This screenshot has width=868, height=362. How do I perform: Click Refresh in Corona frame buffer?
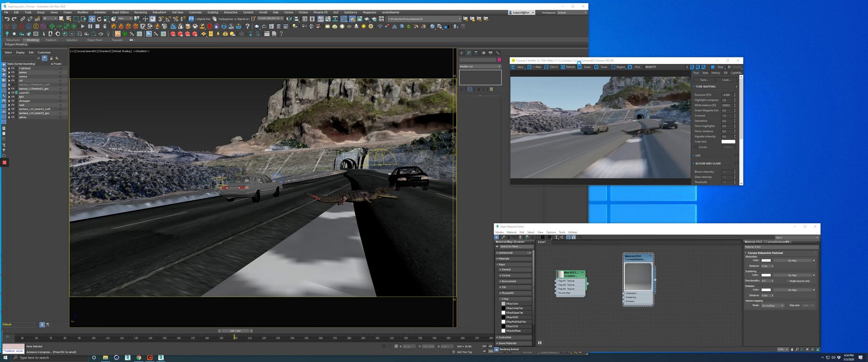pos(568,67)
